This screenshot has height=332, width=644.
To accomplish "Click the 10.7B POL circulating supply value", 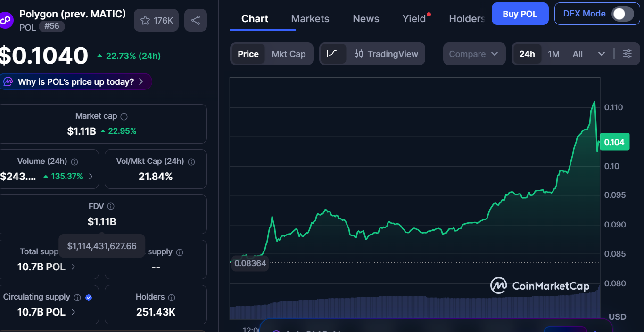I will pos(41,312).
